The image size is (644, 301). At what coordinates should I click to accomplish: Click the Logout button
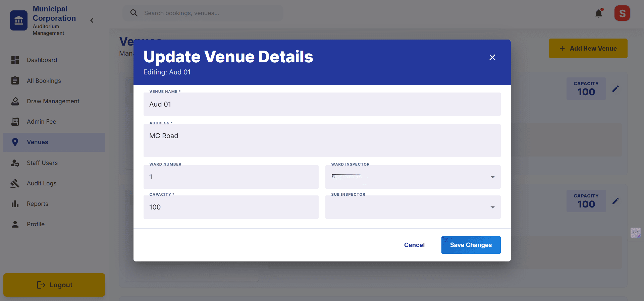point(54,285)
